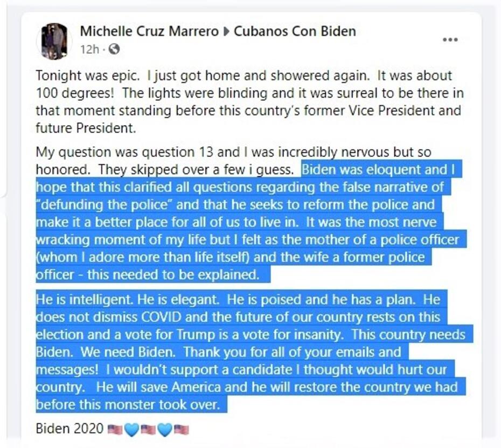Viewport: 501px width, 448px height.
Task: Click on "Tonight was epic." sentence
Action: pos(88,76)
